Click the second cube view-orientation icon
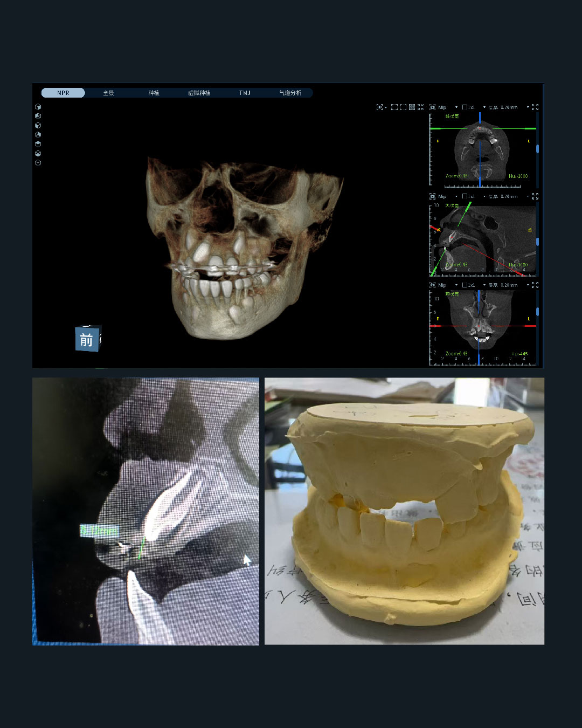Image resolution: width=582 pixels, height=728 pixels. click(x=38, y=116)
